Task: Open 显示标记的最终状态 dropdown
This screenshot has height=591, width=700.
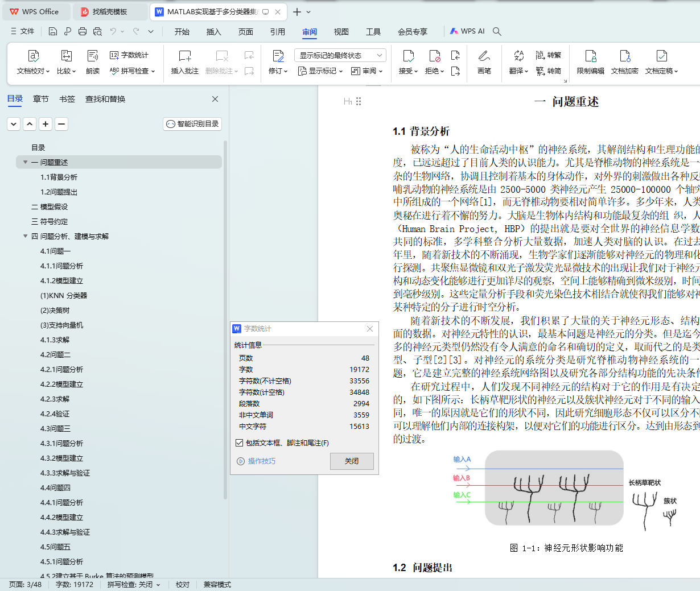Action: (340, 55)
